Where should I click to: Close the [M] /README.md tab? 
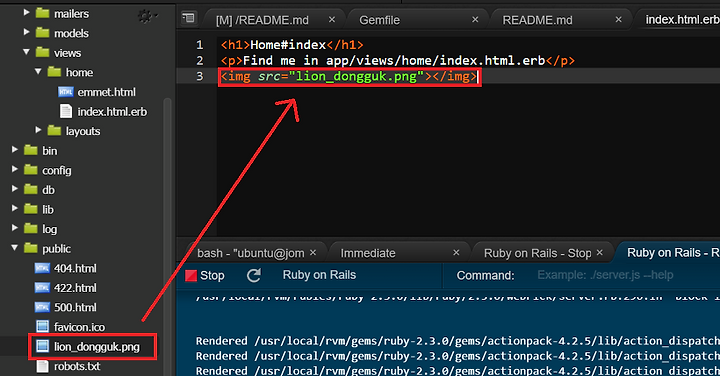(x=332, y=20)
